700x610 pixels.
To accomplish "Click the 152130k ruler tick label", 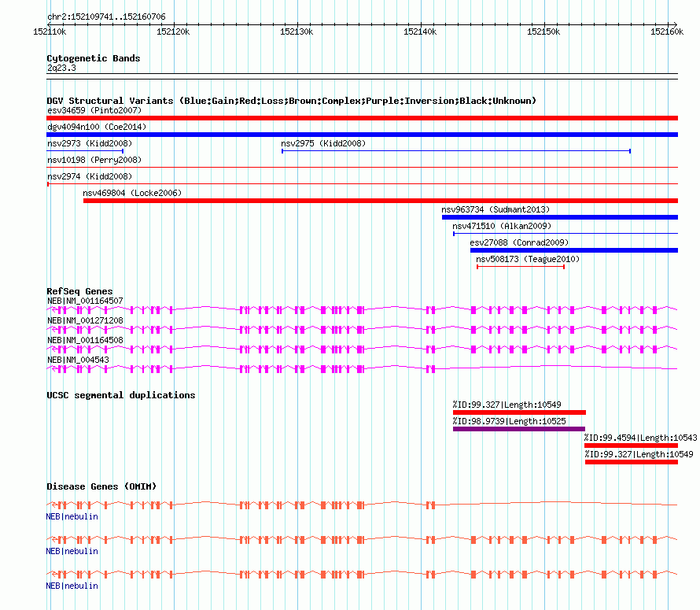I will coord(297,31).
